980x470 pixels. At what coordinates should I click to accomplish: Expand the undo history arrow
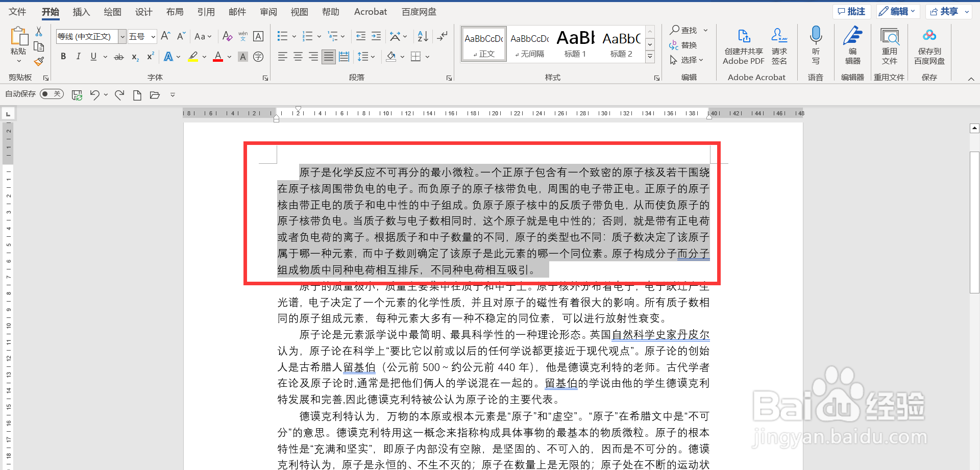(x=106, y=95)
